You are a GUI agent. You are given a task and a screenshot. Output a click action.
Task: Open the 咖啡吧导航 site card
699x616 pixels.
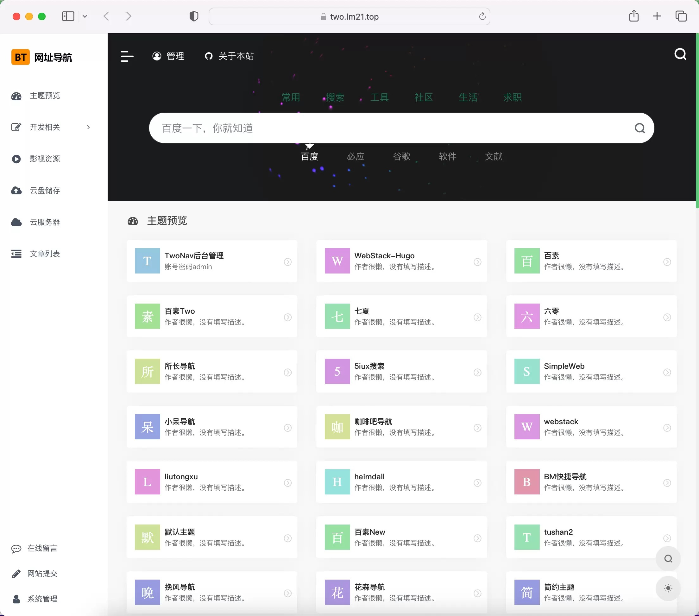point(401,427)
